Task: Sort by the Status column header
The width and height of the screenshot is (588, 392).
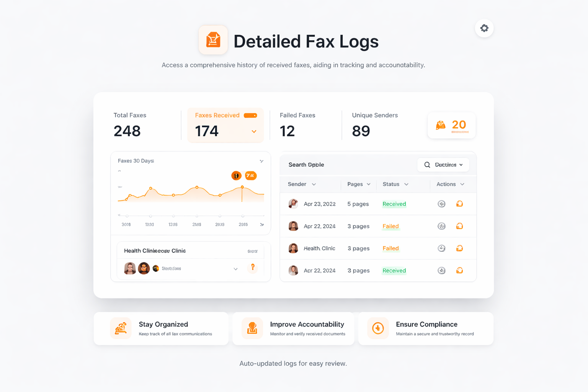Action: [395, 184]
